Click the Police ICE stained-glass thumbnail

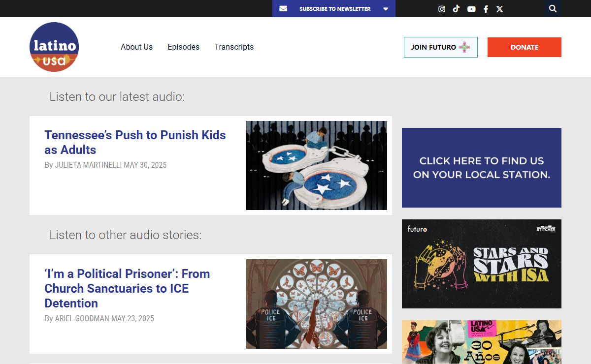click(317, 304)
